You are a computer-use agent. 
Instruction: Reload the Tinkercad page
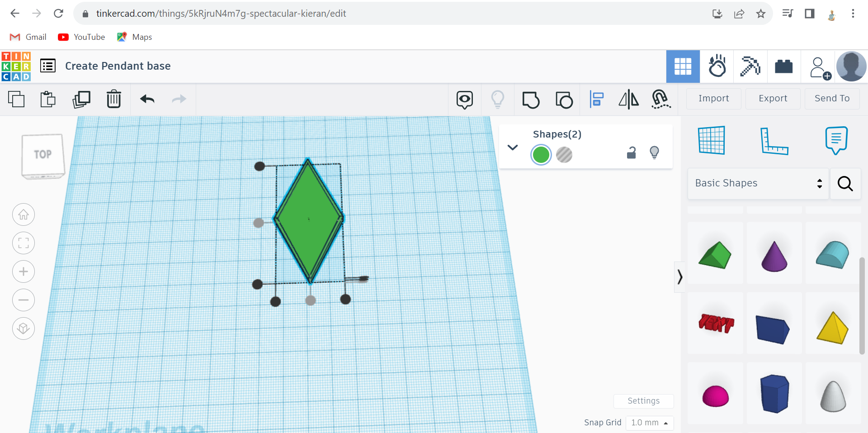58,14
